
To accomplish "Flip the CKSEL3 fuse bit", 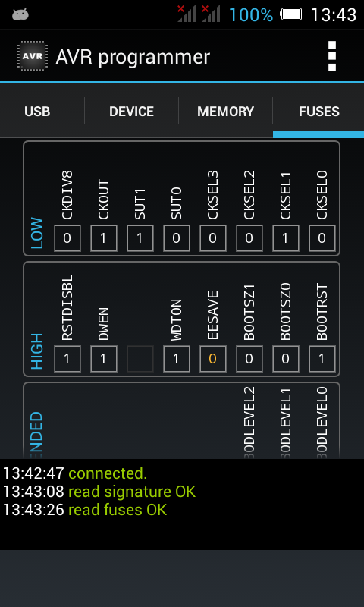I will tap(213, 238).
